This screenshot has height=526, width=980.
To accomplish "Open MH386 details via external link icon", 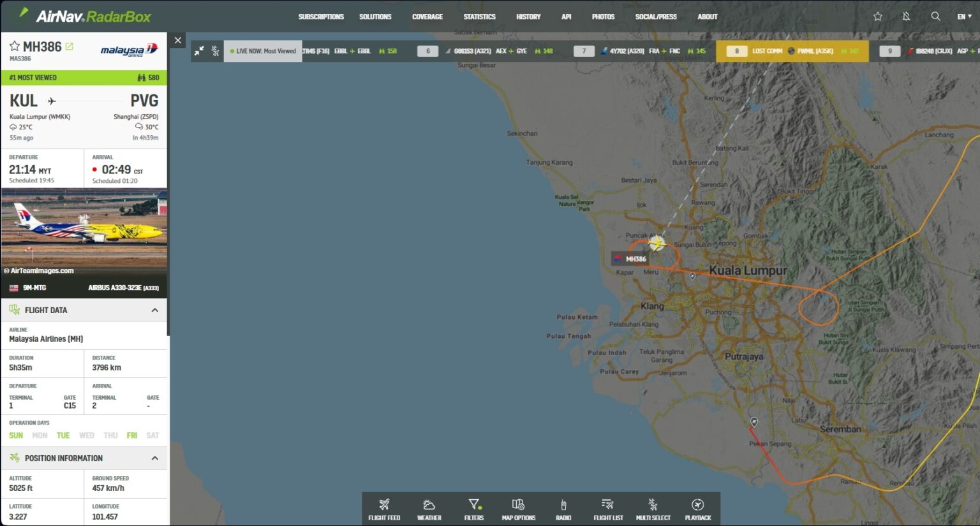I will (x=70, y=47).
